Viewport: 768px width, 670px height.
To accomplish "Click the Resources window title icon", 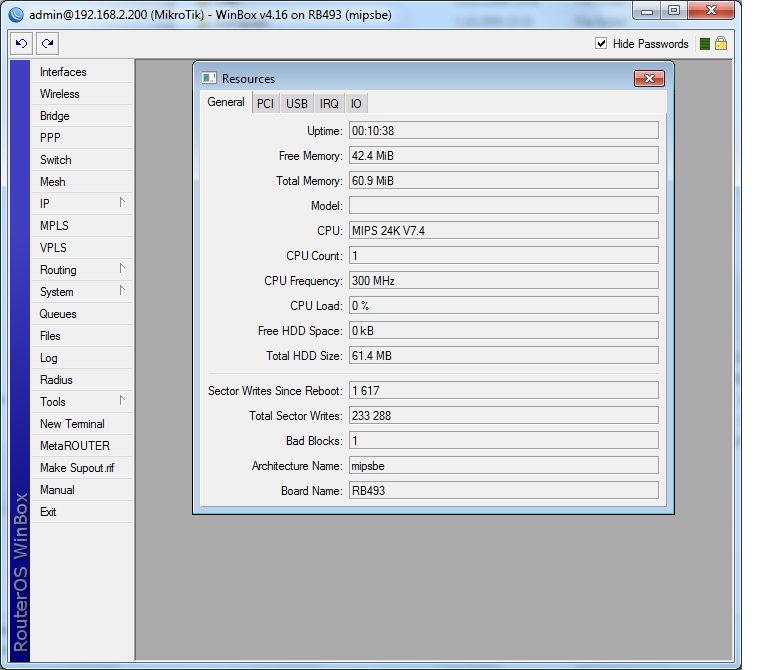I will pyautogui.click(x=209, y=78).
